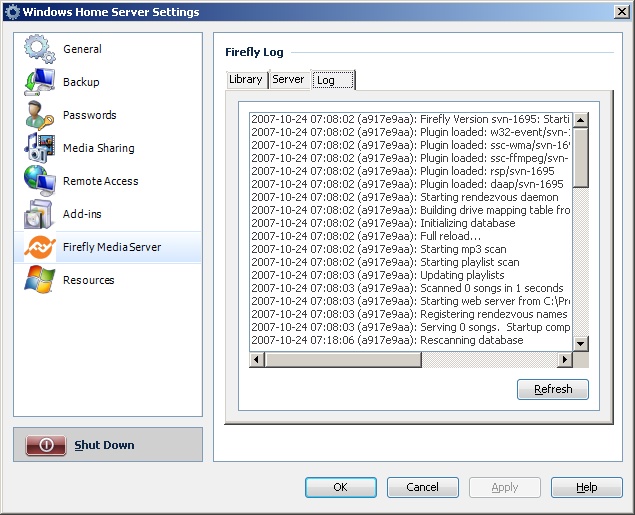This screenshot has width=635, height=515.
Task: Click the horizontal scrollbar thumb in log
Action: [343, 359]
